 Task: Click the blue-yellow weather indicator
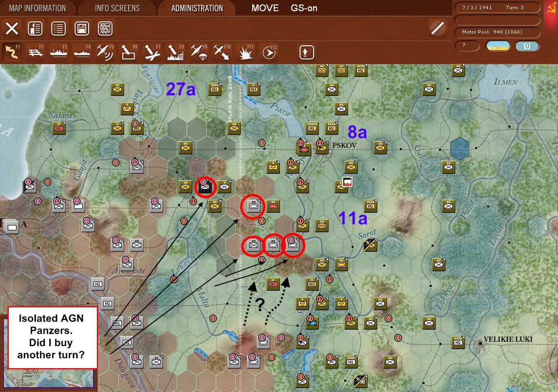[498, 46]
